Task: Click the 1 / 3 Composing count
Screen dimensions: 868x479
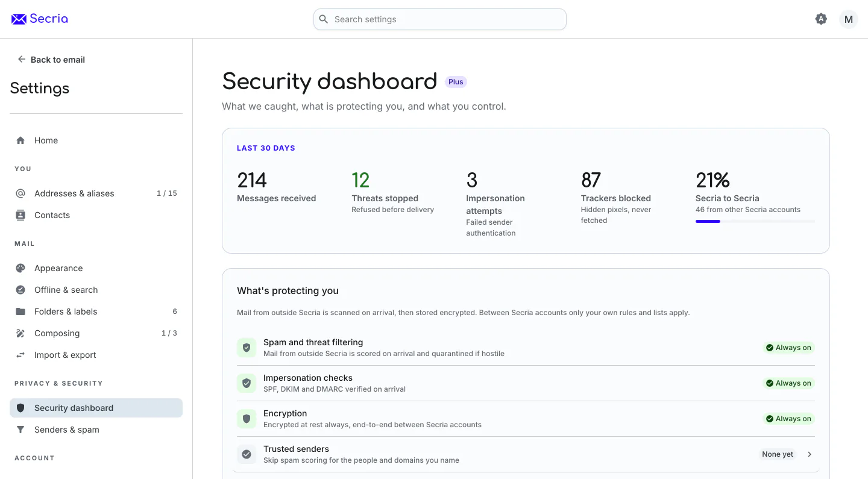Action: (x=169, y=333)
